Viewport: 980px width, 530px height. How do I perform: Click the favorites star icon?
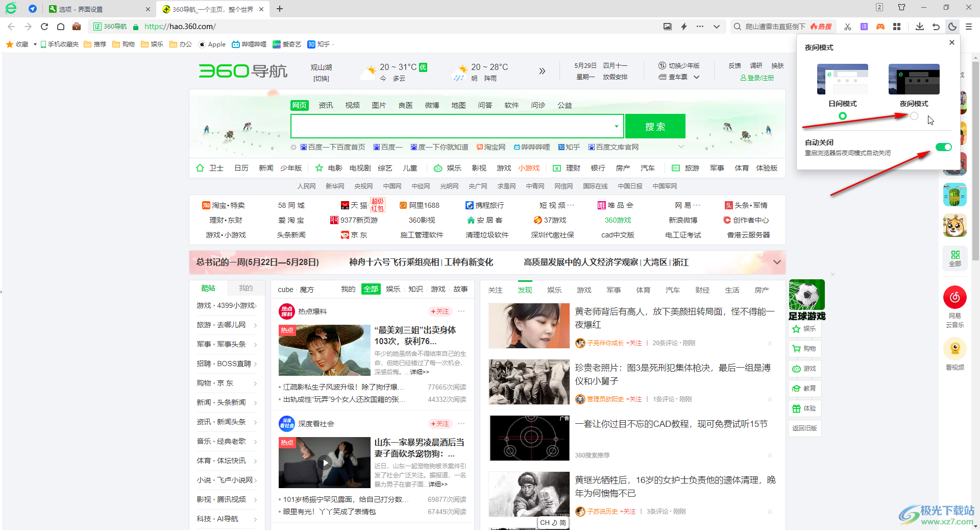point(10,44)
